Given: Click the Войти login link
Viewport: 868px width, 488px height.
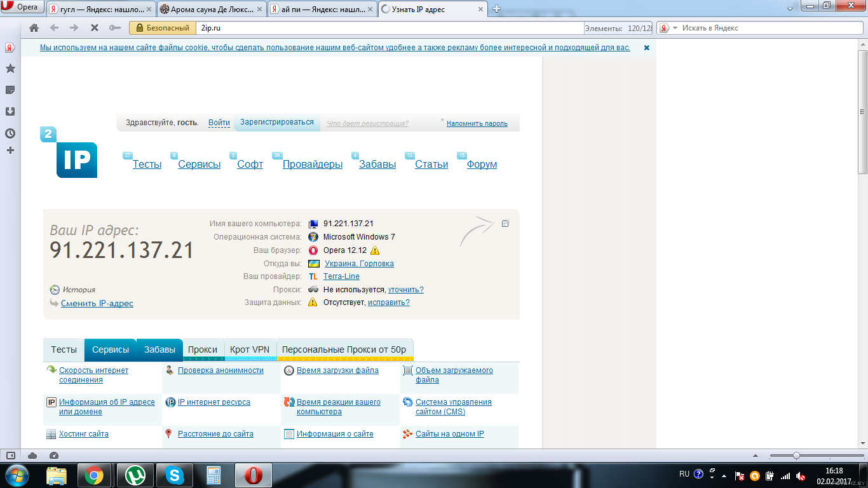Looking at the screenshot, I should click(x=219, y=123).
